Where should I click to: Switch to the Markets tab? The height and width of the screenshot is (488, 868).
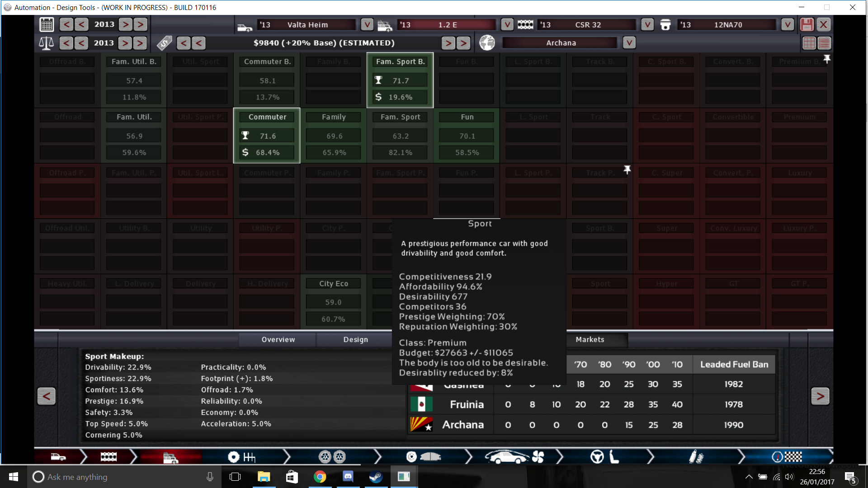[590, 339]
